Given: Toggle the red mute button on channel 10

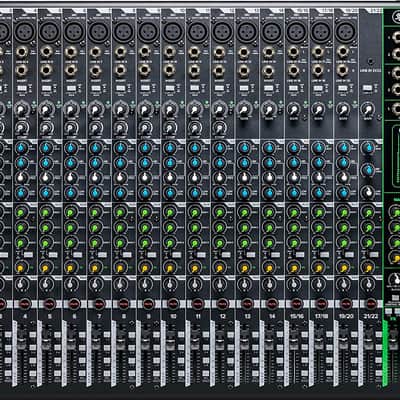Looking at the screenshot, I should [173, 304].
